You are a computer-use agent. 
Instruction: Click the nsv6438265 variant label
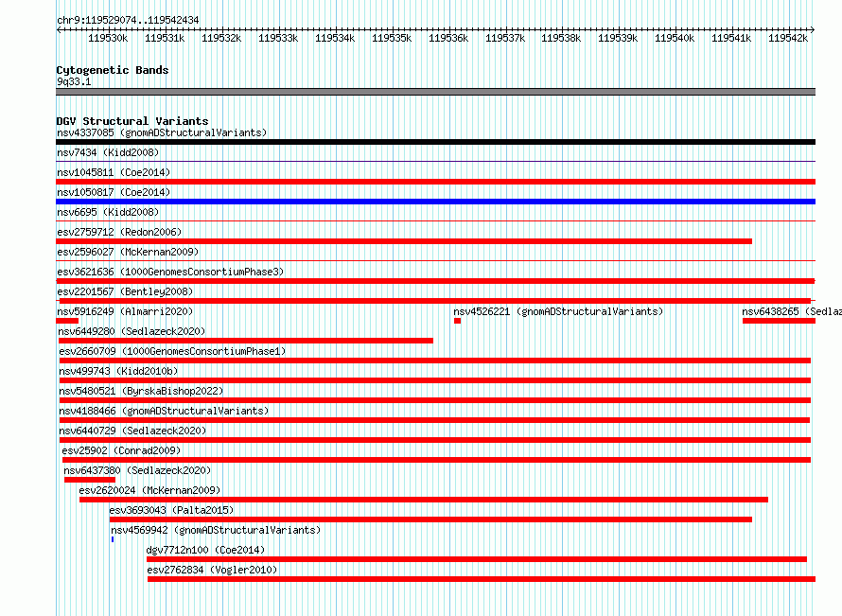[792, 311]
